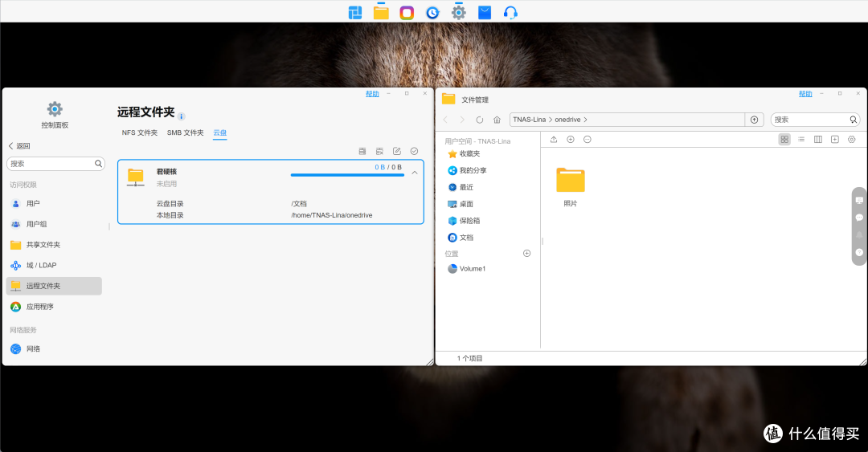Click the file manager search magnifier
The image size is (868, 452).
click(853, 120)
